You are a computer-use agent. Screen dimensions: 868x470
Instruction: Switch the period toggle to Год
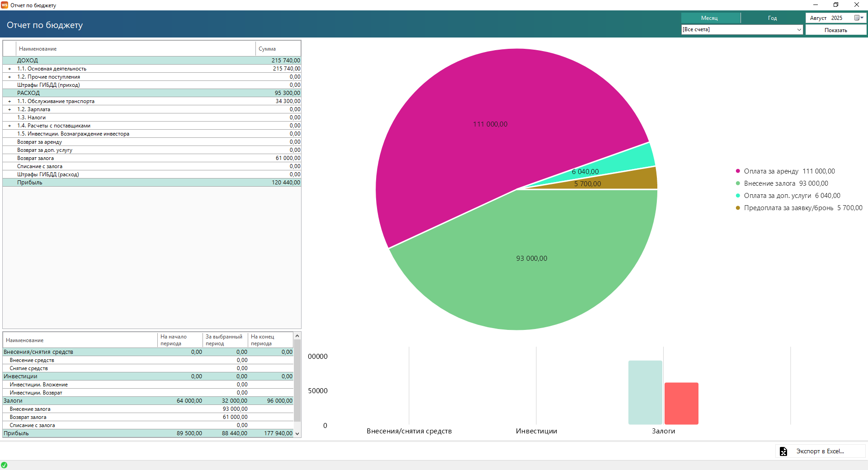tap(772, 18)
